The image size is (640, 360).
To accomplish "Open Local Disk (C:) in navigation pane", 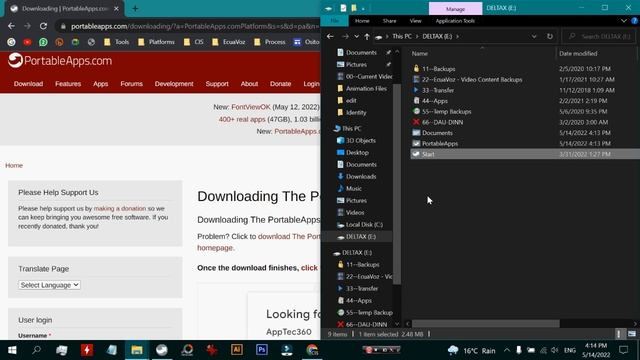I will coord(364,224).
